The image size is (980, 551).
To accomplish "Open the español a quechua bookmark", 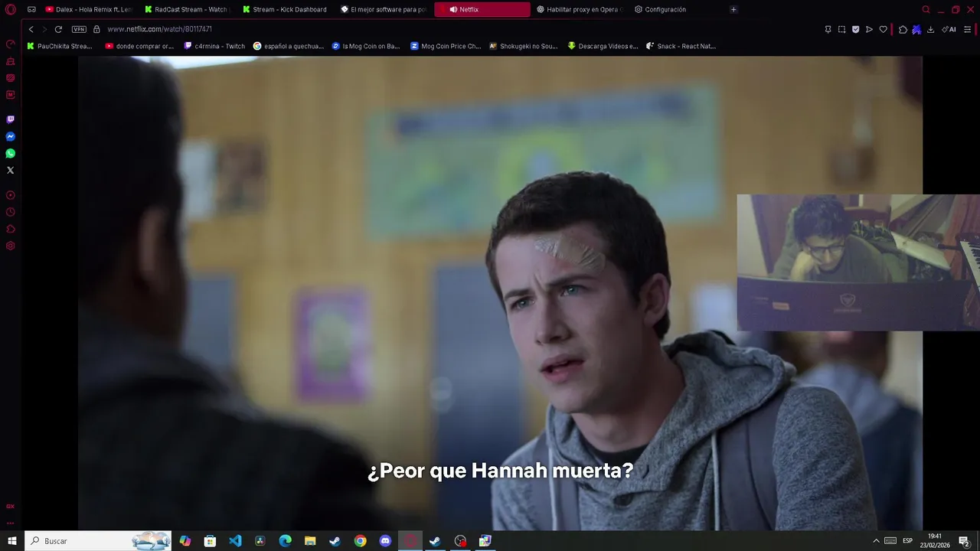I will 289,46.
